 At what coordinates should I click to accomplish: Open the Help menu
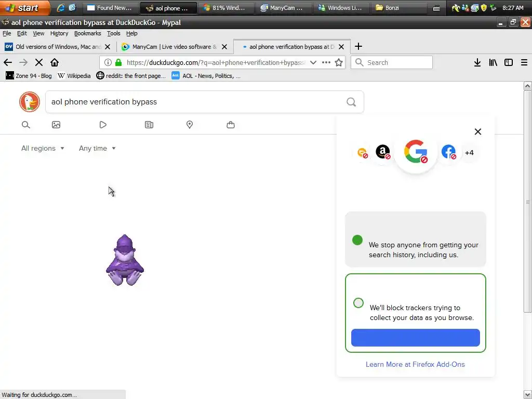click(x=131, y=33)
